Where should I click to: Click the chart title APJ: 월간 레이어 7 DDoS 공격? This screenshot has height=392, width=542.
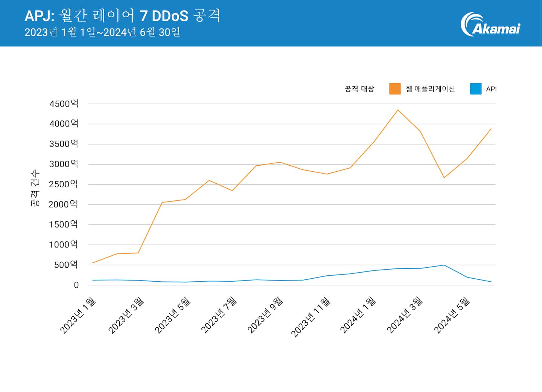122,16
